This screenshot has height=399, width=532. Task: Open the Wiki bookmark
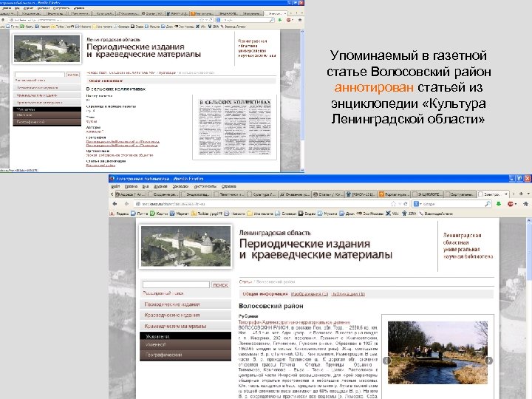click(392, 214)
